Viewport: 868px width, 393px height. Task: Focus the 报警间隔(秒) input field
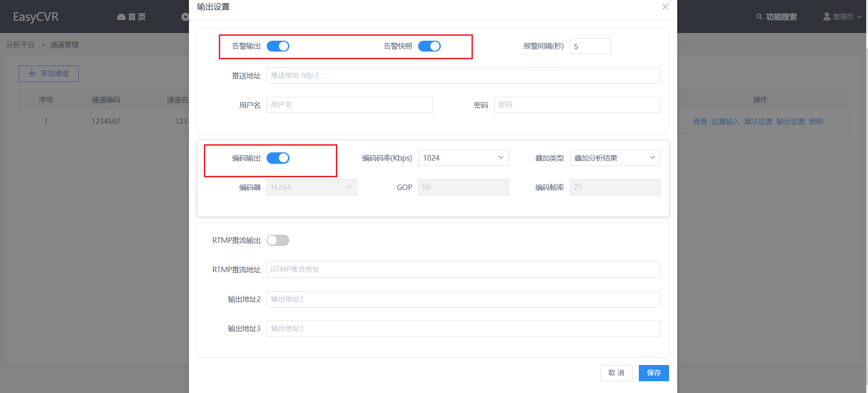(x=590, y=46)
